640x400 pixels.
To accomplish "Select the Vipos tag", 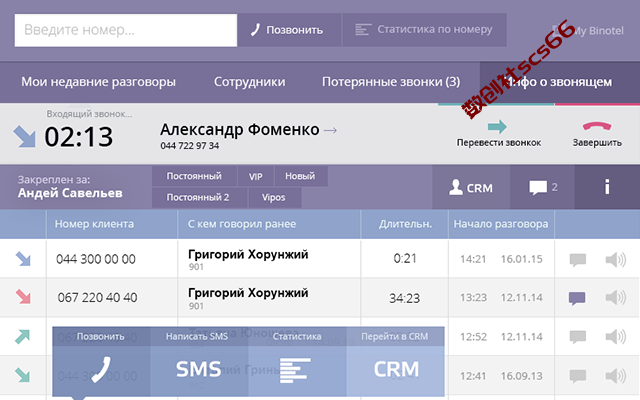I will click(274, 198).
